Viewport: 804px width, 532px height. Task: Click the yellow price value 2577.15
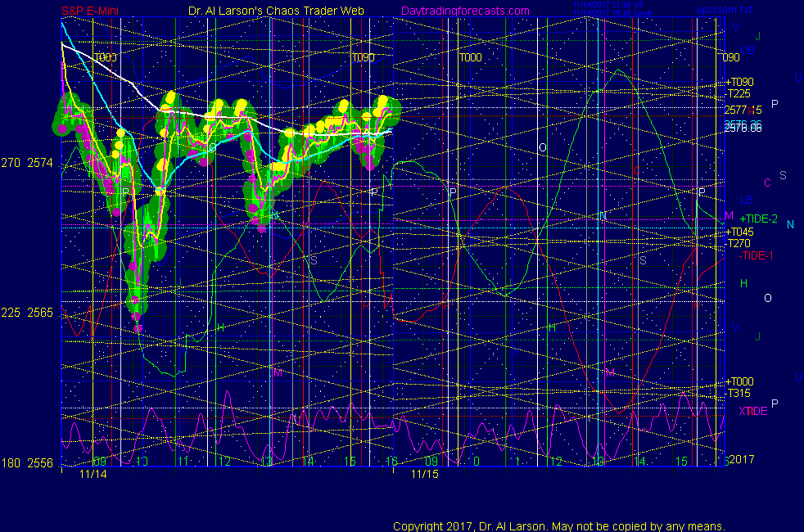(743, 110)
